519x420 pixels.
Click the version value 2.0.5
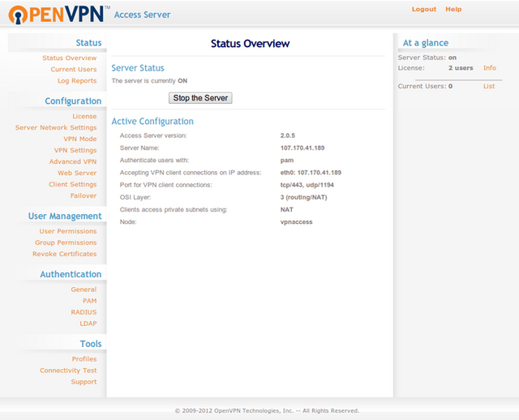(288, 135)
